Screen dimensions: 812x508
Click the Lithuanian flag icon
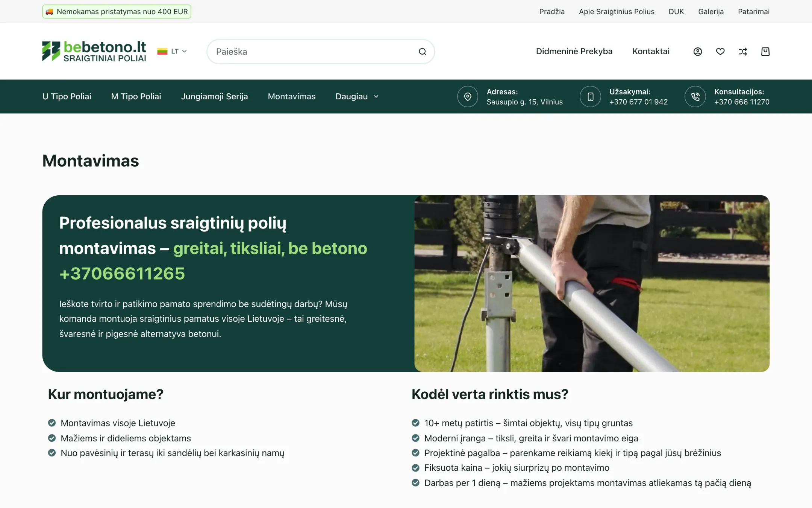[162, 52]
